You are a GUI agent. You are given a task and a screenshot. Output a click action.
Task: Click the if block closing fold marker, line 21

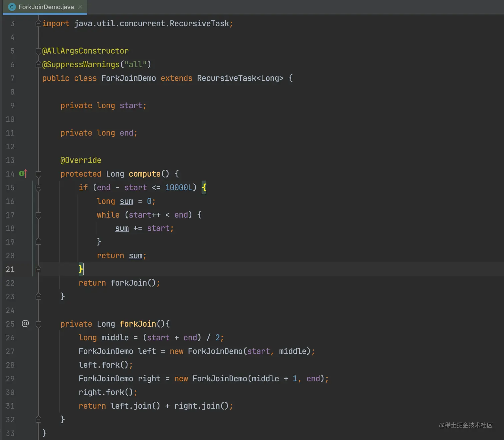tap(38, 269)
